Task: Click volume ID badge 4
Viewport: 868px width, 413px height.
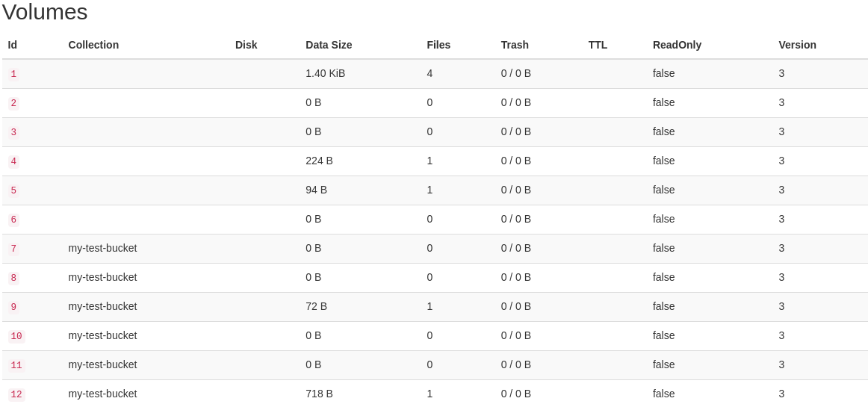Action: click(x=13, y=161)
